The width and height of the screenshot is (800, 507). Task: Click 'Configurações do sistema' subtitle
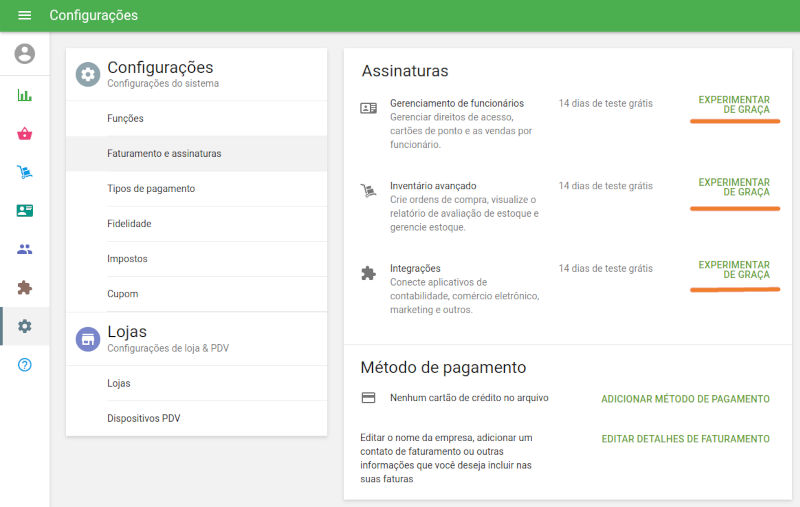click(x=163, y=83)
